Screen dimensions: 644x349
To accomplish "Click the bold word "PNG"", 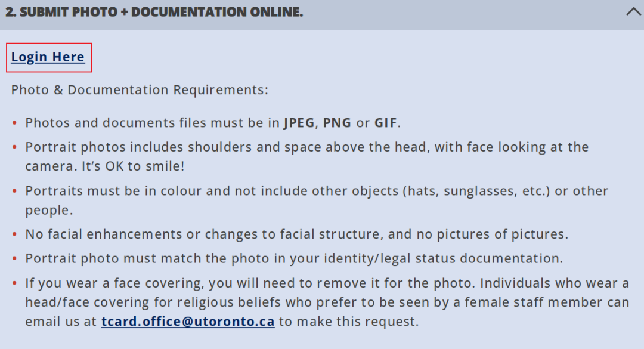I will click(337, 123).
